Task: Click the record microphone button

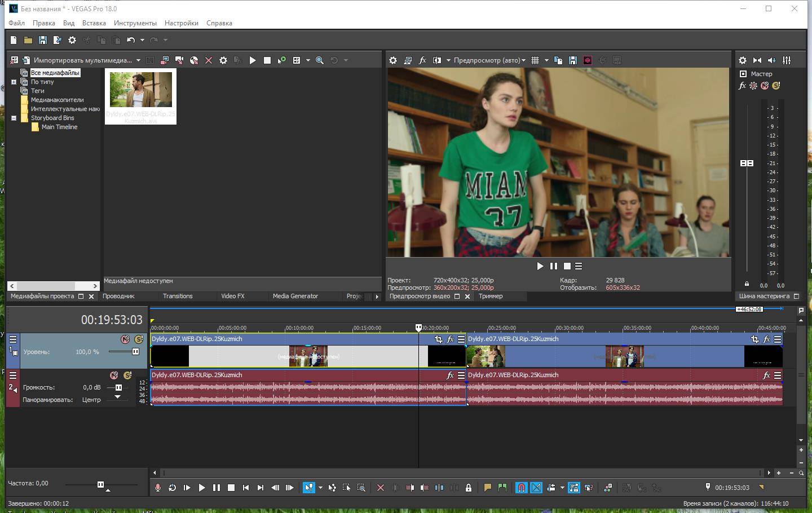Action: tap(157, 488)
